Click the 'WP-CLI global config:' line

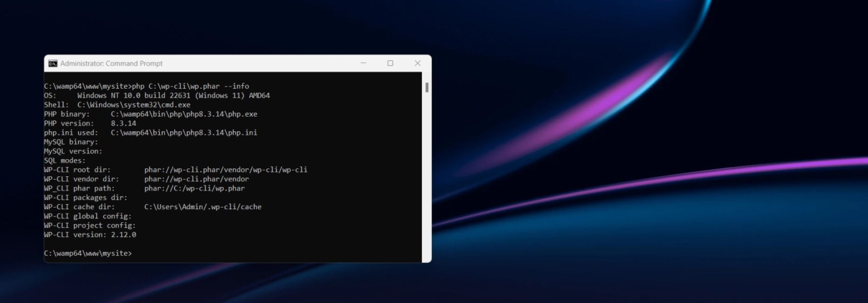point(88,216)
